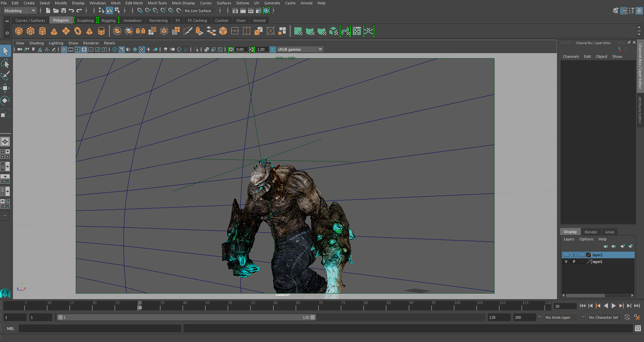Open the shelf tabs list menu icon
Image resolution: width=644 pixels, height=342 pixels.
coord(7,21)
